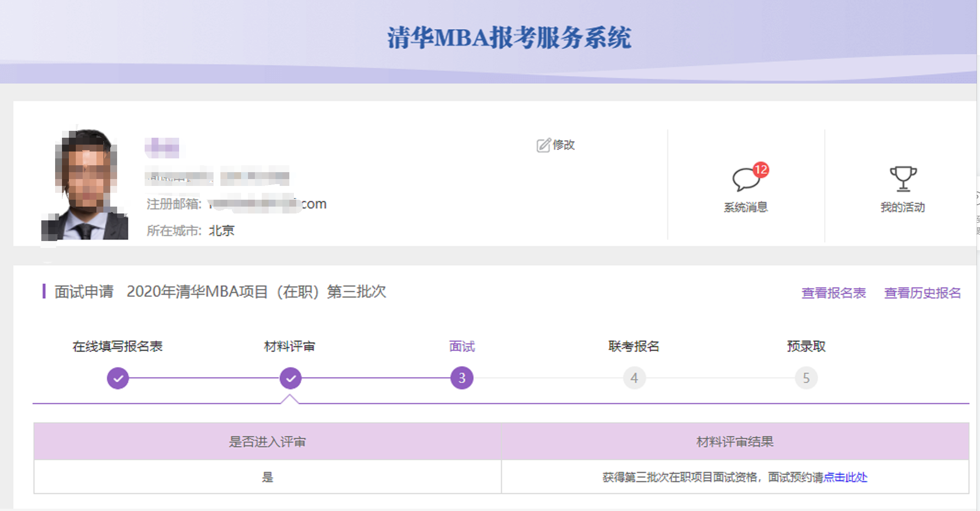Open My Activities trophy icon

[903, 179]
